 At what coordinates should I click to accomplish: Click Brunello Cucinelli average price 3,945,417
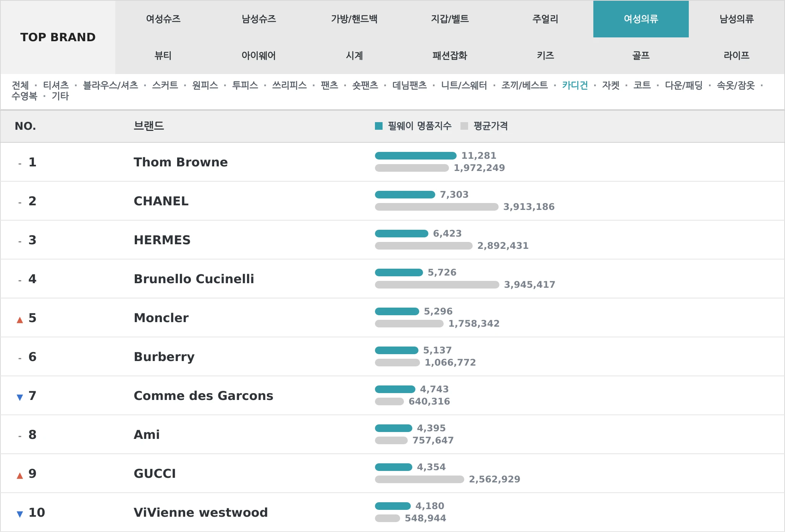[530, 285]
